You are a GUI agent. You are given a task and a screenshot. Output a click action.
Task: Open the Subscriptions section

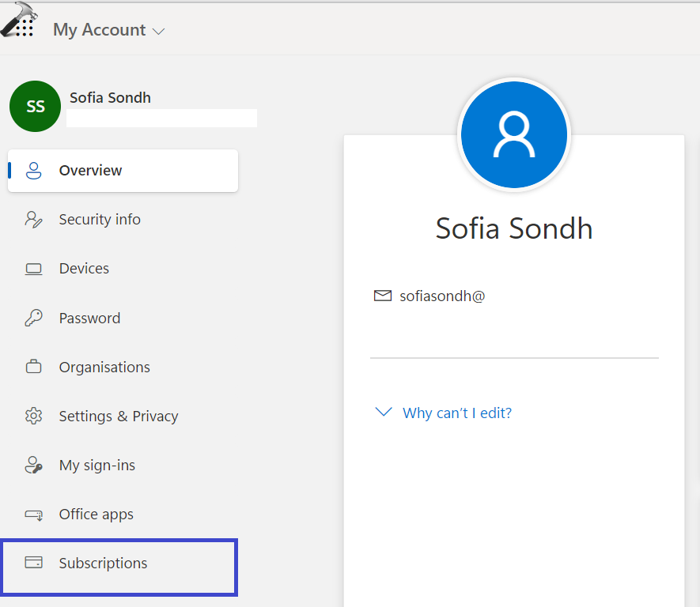103,564
